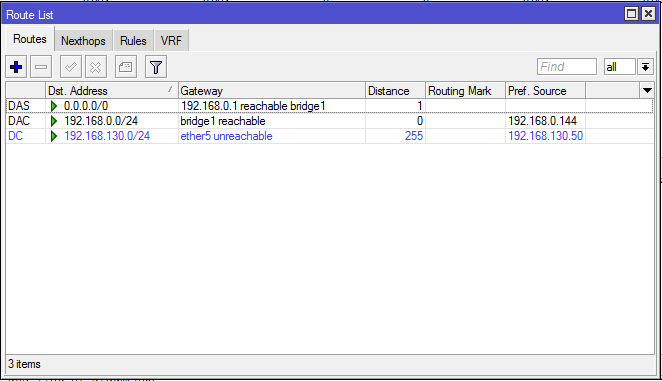
Task: Switch to the Nexthops tab
Action: [x=83, y=41]
